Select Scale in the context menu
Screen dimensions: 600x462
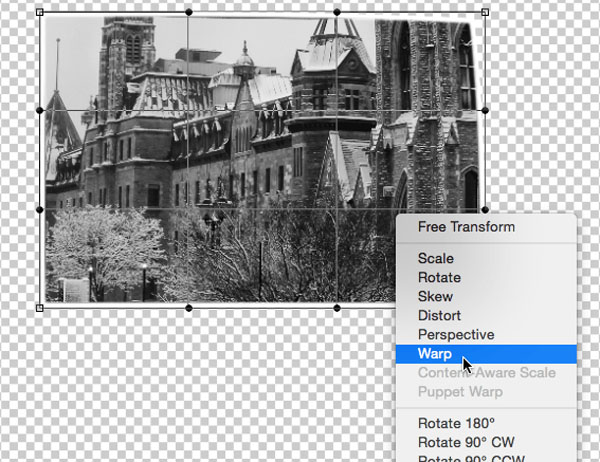486,258
